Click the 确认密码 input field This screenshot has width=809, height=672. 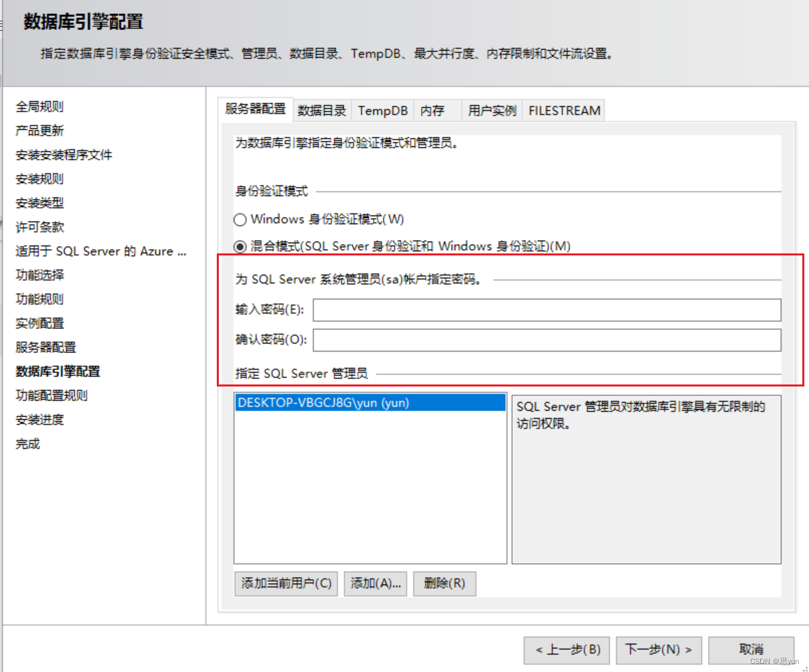tap(547, 340)
